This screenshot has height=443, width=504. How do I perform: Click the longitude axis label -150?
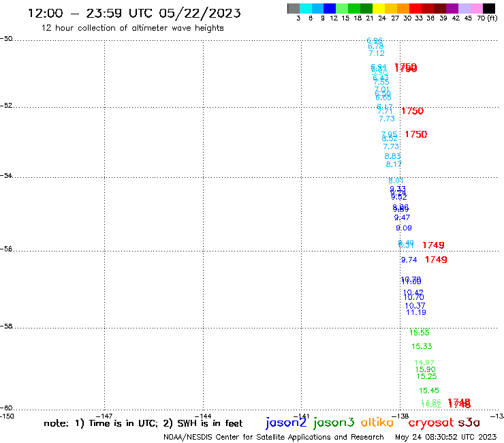(x=7, y=416)
